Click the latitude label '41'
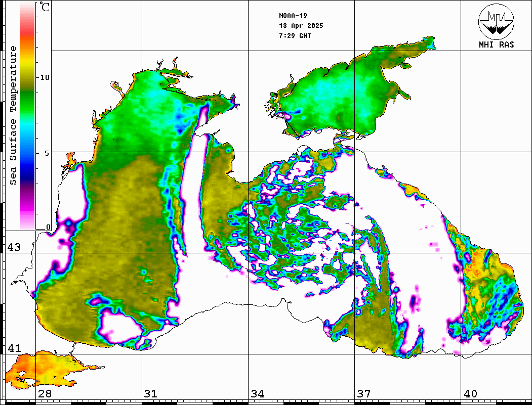The height and width of the screenshot is (405, 532). click(14, 348)
